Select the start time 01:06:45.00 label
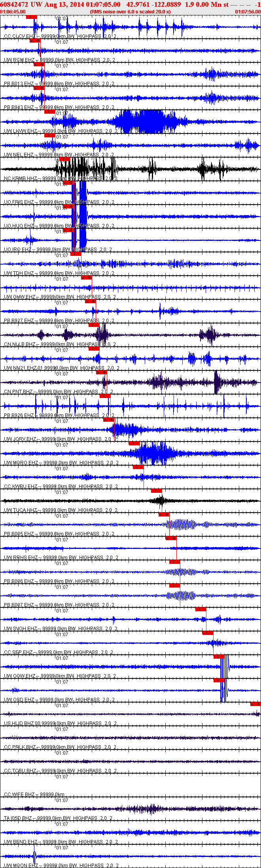 click(x=13, y=12)
